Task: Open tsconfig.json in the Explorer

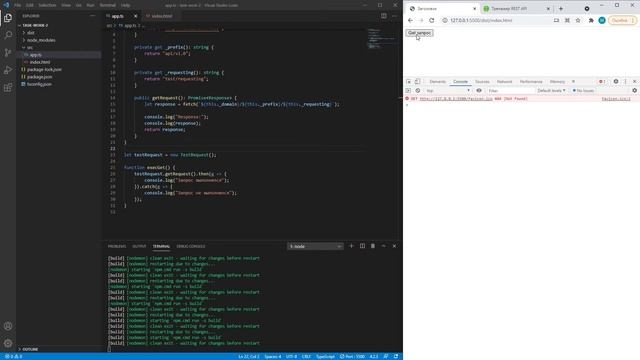Action: tap(39, 84)
